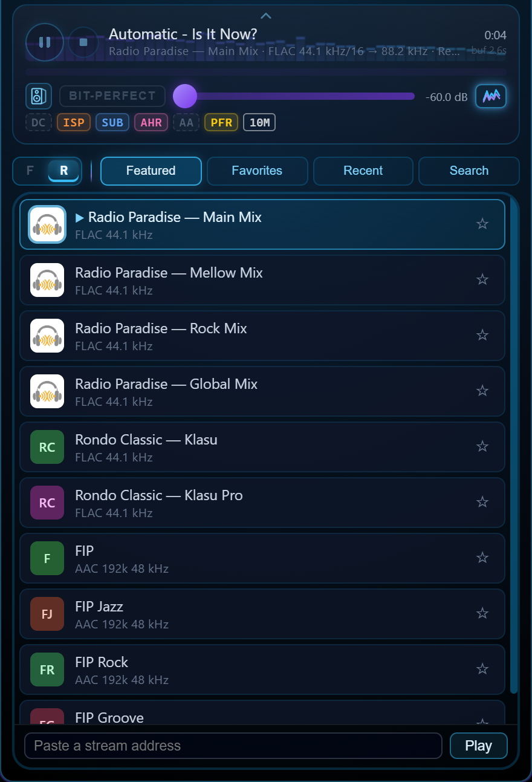Toggle the DC filter badge
The image size is (532, 782).
click(39, 123)
